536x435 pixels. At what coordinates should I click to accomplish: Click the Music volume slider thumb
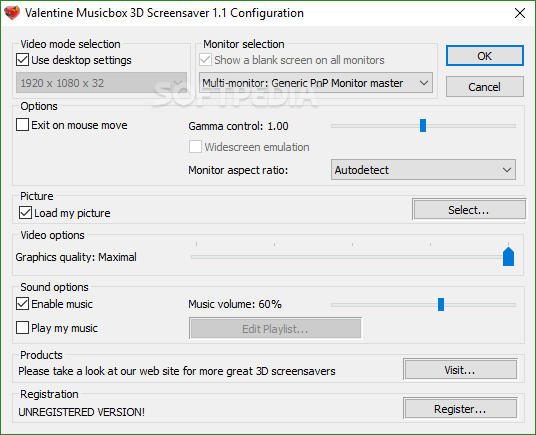(441, 304)
